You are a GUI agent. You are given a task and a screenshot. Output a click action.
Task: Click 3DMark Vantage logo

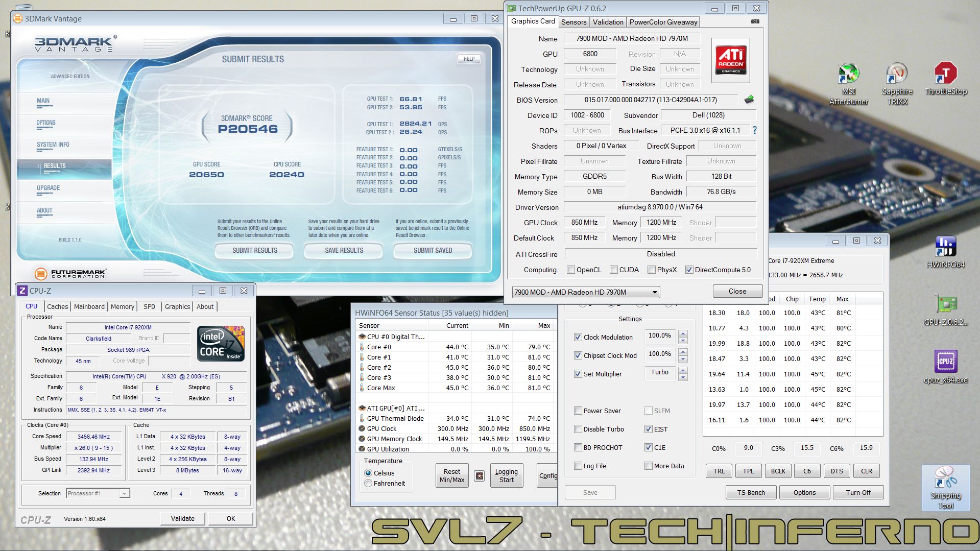tap(76, 44)
